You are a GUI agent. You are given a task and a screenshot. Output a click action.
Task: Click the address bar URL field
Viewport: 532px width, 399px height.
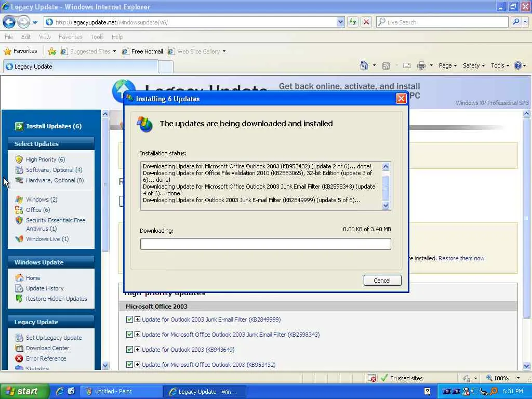pos(190,22)
